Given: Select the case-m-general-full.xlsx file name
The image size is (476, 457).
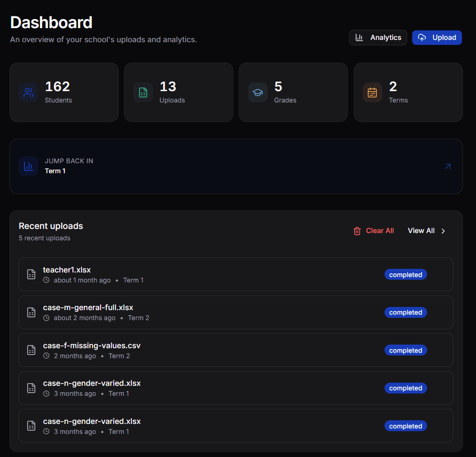Looking at the screenshot, I should [88, 307].
